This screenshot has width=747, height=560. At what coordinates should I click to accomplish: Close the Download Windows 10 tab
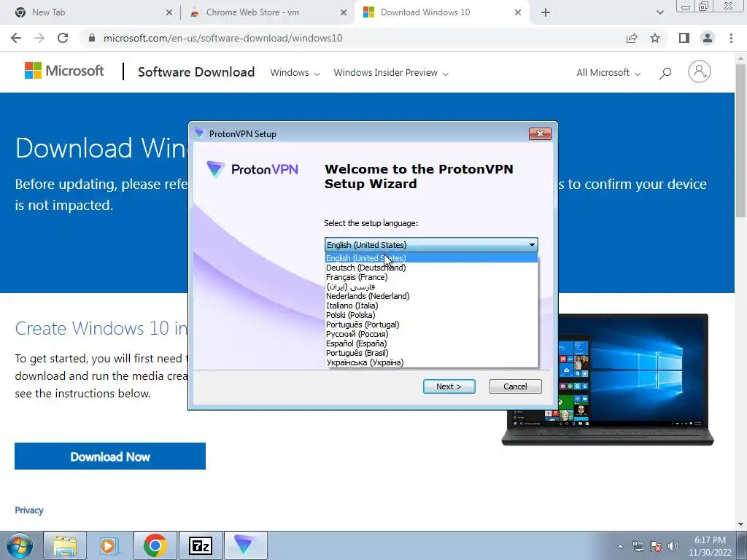(518, 13)
